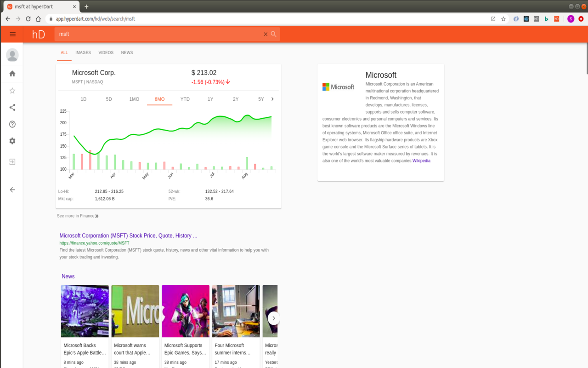Click the share icon in the left sidebar
588x368 pixels.
pyautogui.click(x=12, y=107)
